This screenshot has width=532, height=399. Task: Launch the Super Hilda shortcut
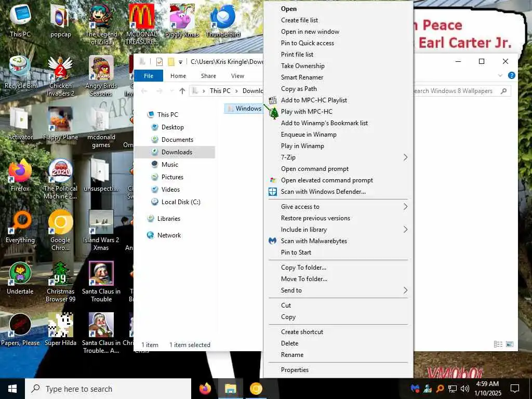click(60, 330)
